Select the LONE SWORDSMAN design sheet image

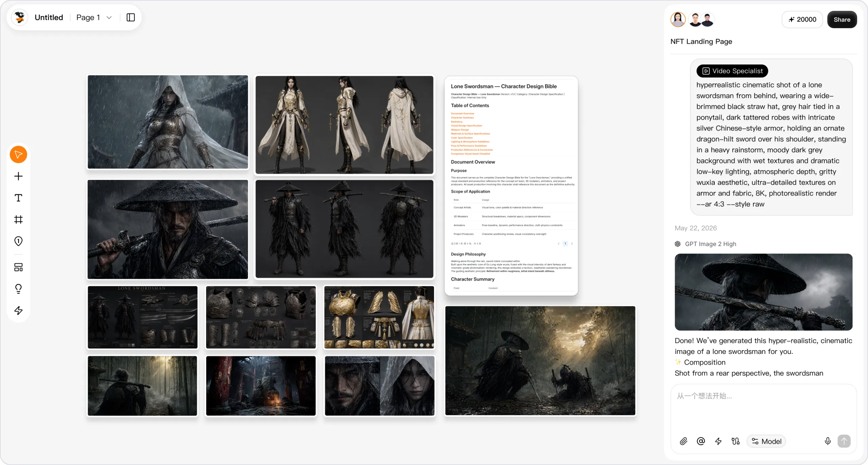(x=142, y=317)
